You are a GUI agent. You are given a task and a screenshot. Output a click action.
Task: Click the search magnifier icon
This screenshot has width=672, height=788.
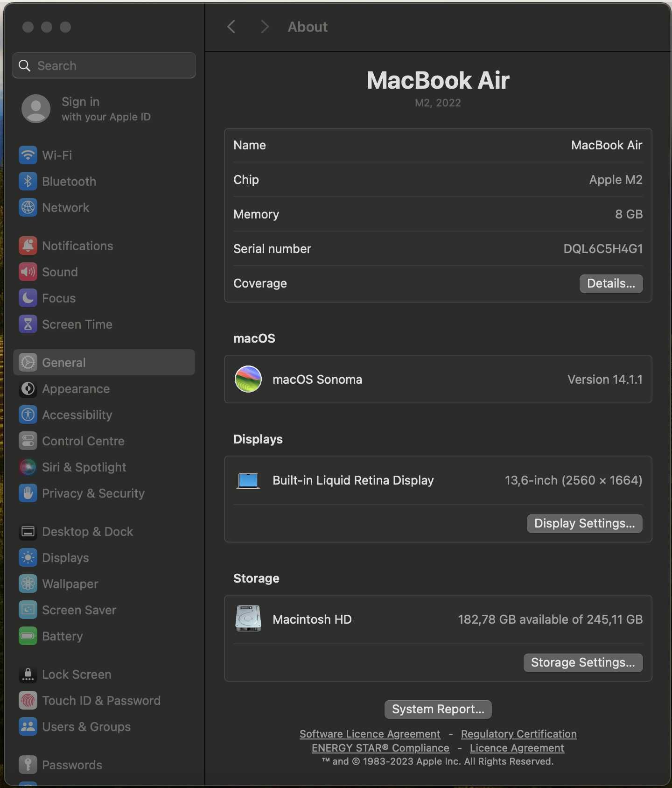click(x=24, y=66)
